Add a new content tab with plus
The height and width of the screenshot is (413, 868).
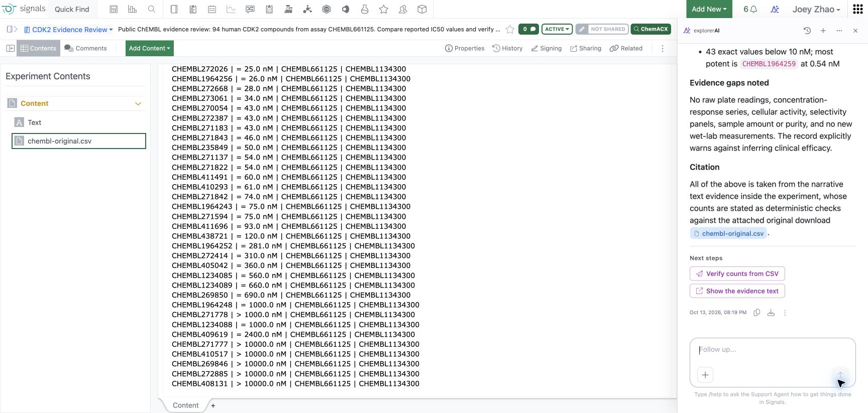213,405
